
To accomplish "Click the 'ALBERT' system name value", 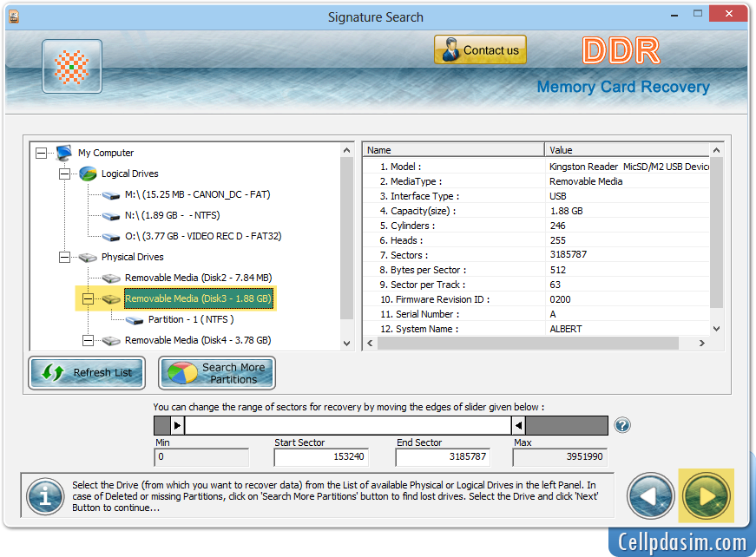I will (x=566, y=329).
